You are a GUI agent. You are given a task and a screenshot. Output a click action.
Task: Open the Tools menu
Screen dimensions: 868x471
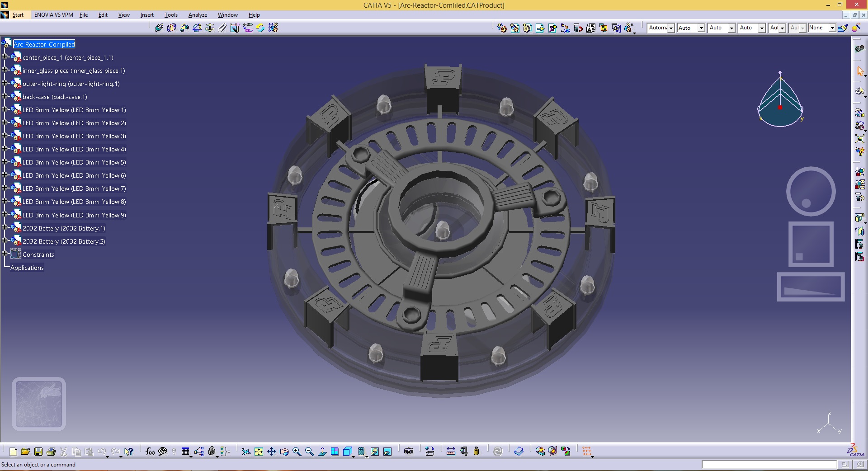pyautogui.click(x=171, y=15)
